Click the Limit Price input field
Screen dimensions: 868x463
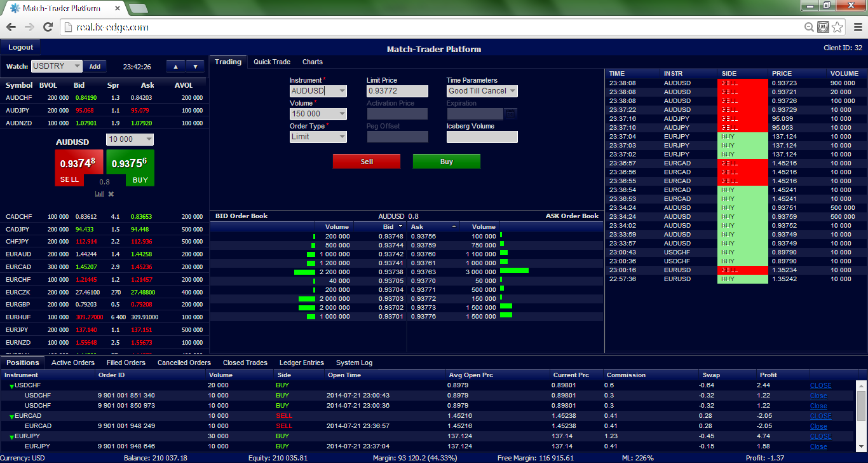tap(397, 91)
